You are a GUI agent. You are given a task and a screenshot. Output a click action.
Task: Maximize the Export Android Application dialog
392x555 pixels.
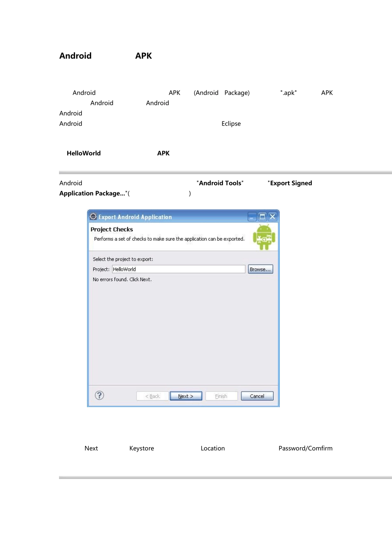tap(262, 217)
